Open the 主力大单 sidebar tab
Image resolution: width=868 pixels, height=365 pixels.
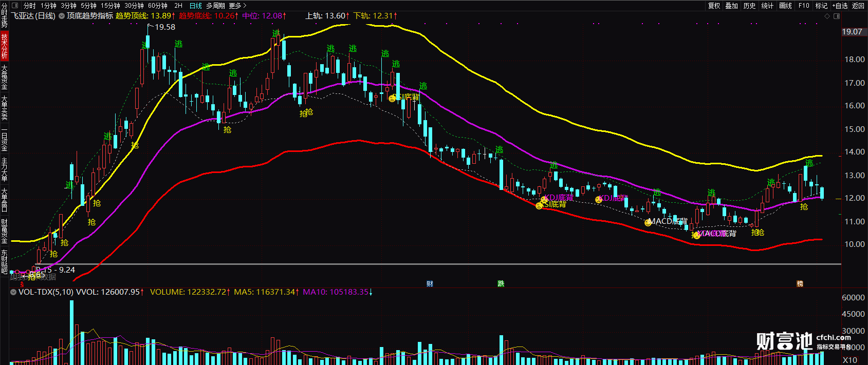click(x=4, y=170)
